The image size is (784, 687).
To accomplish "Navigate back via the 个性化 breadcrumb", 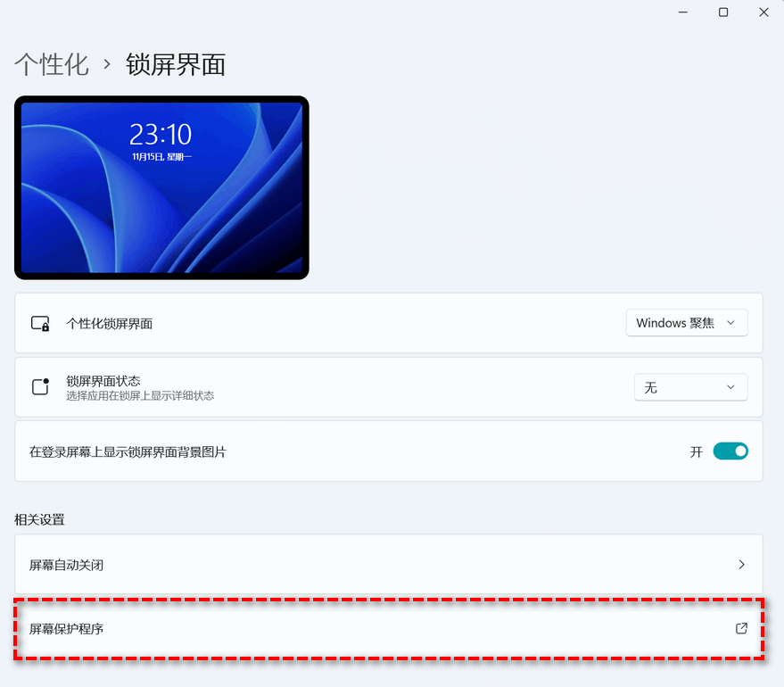I will [x=52, y=64].
